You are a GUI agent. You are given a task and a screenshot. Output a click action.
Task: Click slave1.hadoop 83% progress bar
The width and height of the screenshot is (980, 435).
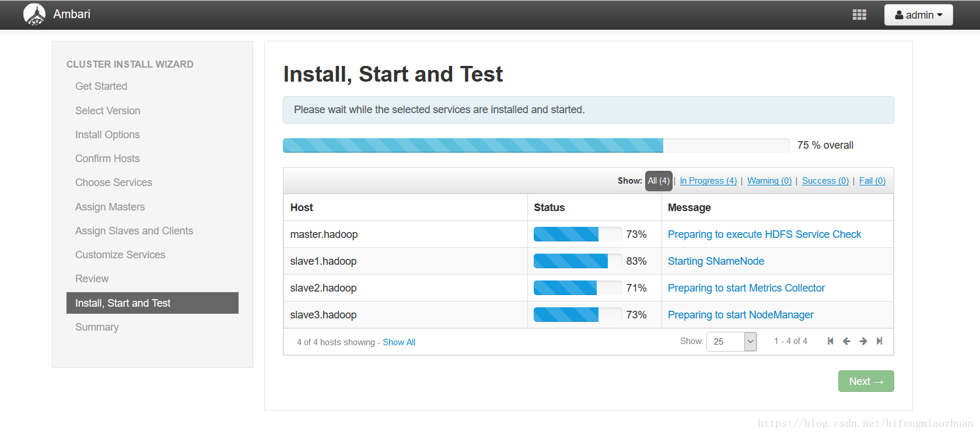click(577, 261)
